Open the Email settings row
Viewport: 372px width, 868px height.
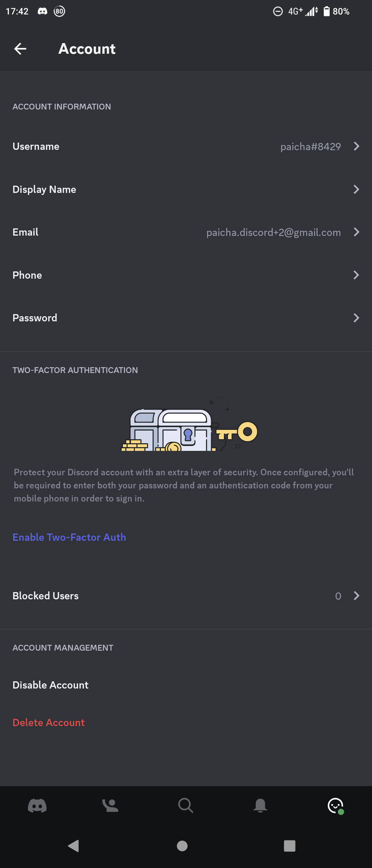tap(186, 232)
